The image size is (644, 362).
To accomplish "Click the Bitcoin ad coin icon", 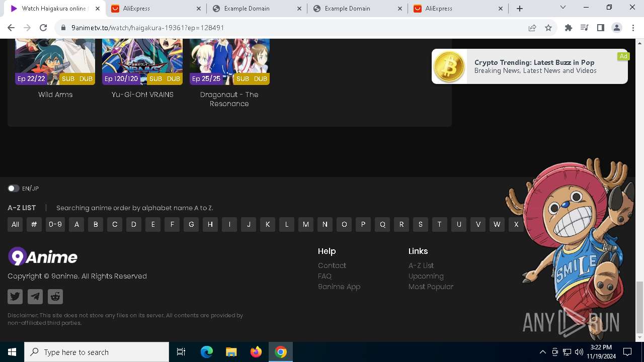I will [x=449, y=66].
